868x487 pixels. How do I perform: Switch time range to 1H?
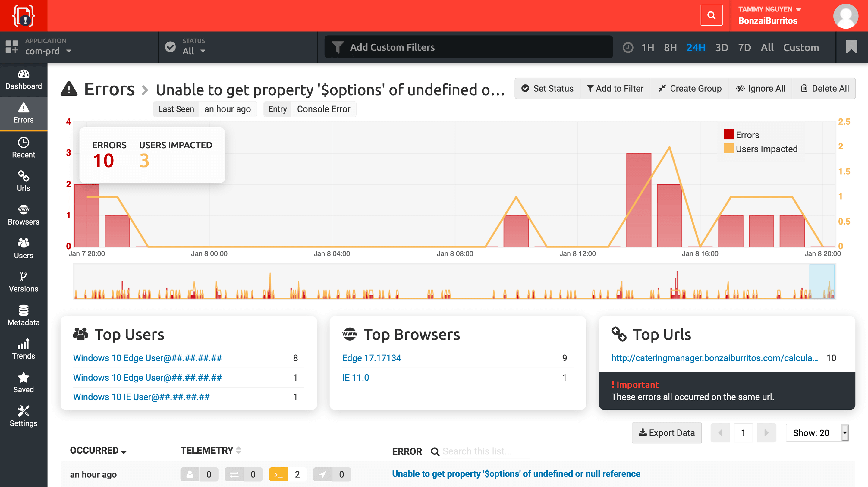coord(647,48)
